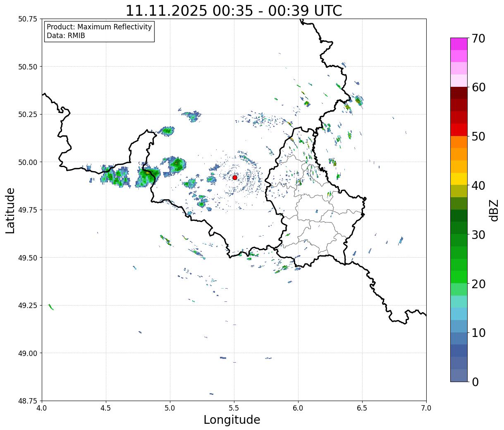The width and height of the screenshot is (504, 430).
Task: Click the colorbar tick label 70
Action: click(x=478, y=38)
